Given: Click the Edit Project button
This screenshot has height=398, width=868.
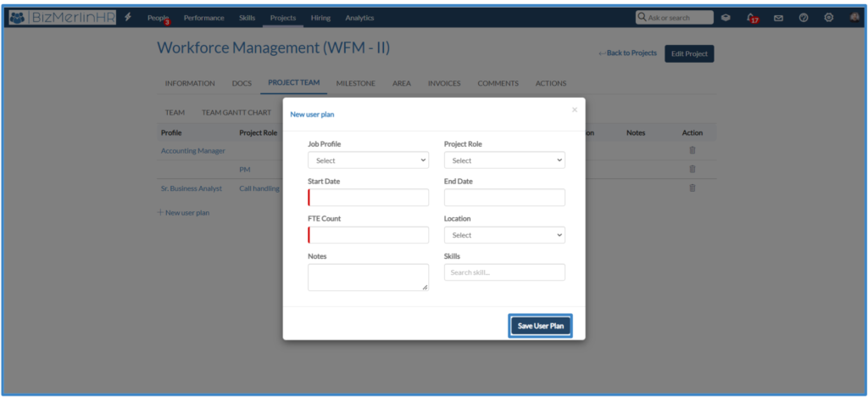Looking at the screenshot, I should [688, 53].
